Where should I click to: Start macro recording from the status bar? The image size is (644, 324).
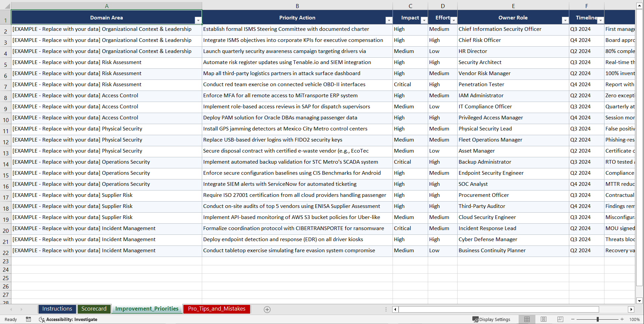click(28, 319)
